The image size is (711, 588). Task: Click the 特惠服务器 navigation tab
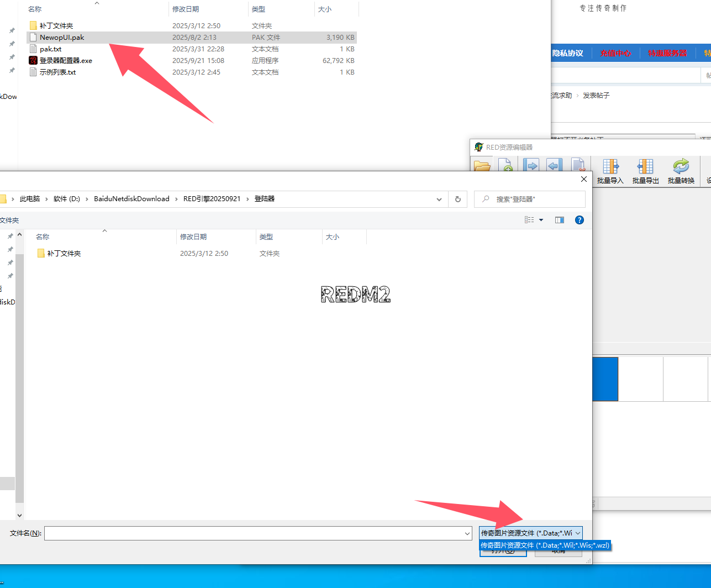[x=667, y=53]
